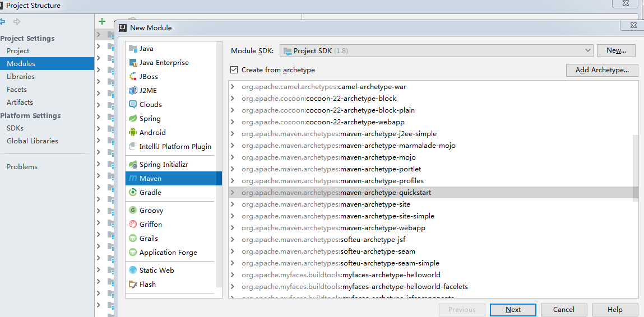Click the Static Web globe icon

133,270
